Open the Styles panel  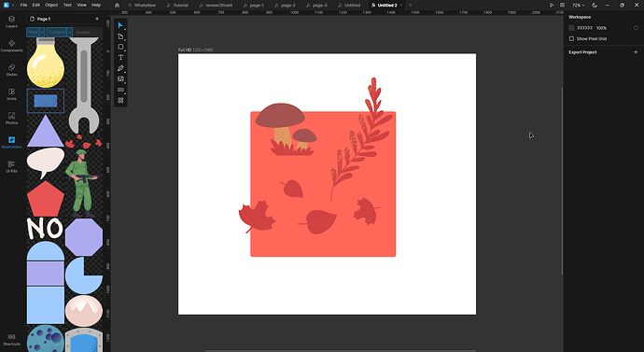click(x=11, y=70)
